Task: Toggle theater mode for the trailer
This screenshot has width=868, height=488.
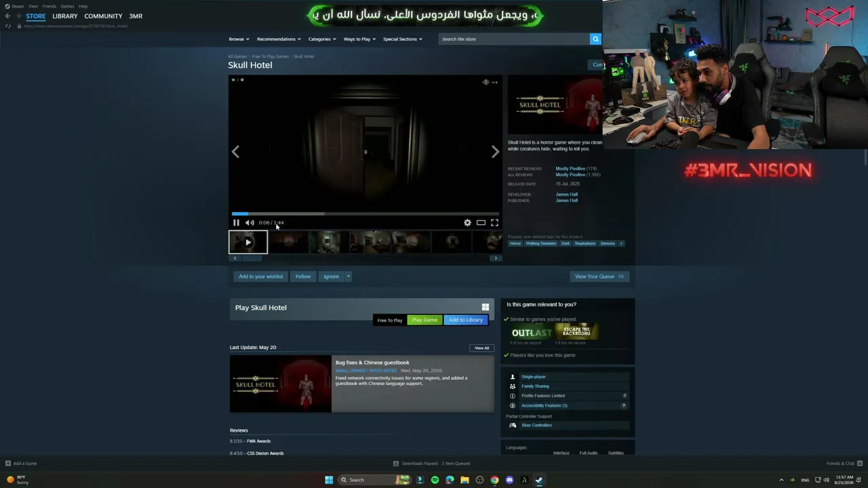Action: 481,222
